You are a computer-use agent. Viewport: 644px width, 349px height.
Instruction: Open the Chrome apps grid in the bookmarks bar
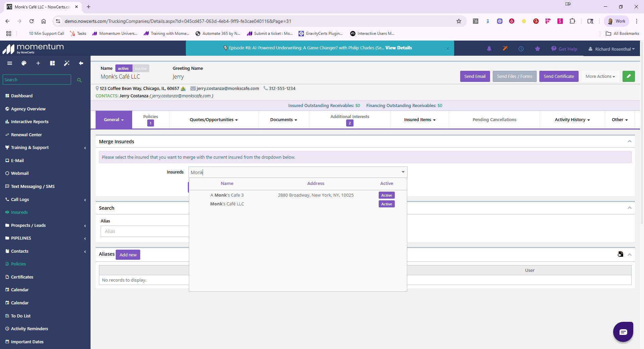click(x=9, y=34)
